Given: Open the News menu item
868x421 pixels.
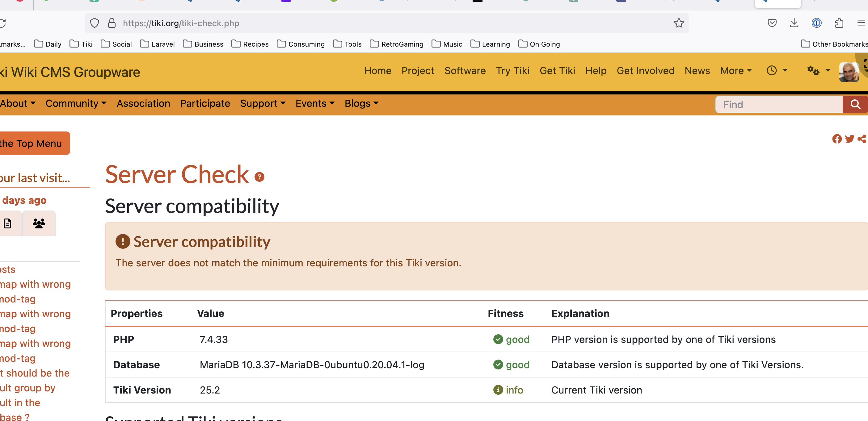Looking at the screenshot, I should 697,71.
